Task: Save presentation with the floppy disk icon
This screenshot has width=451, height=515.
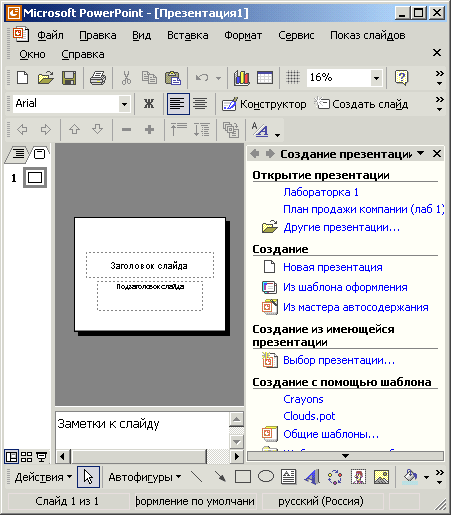Action: click(69, 78)
